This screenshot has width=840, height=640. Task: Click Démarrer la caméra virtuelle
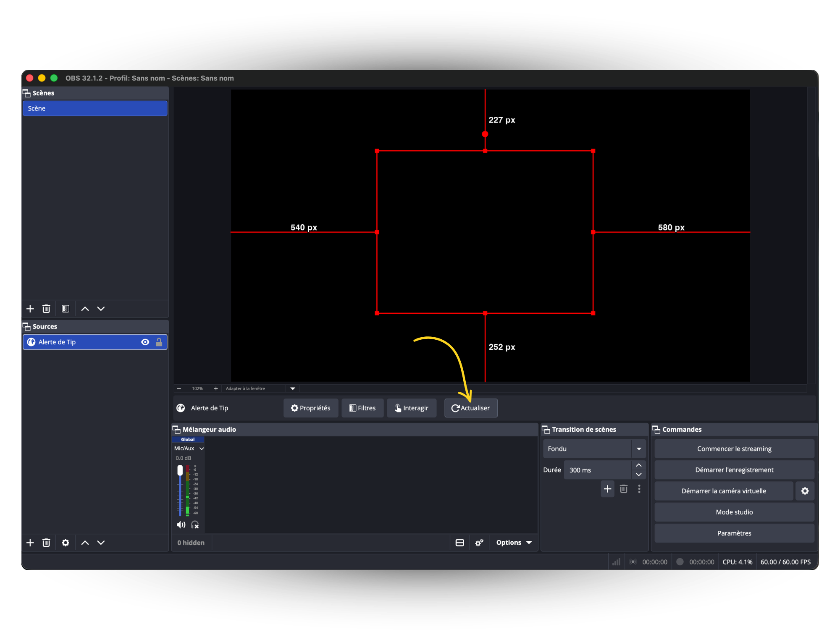[724, 491]
